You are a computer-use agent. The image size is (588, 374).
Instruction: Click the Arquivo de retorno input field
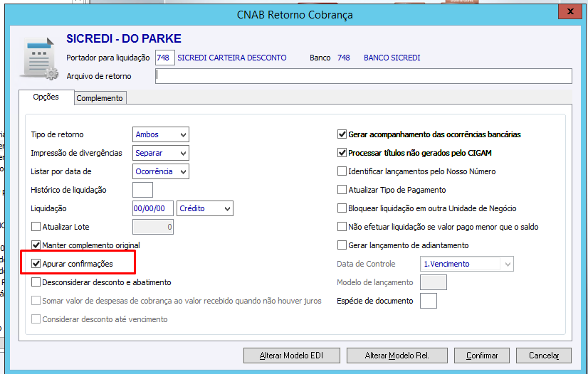(364, 76)
